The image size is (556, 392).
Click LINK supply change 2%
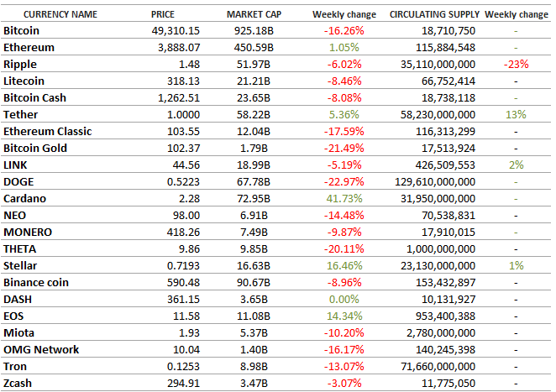coord(516,165)
